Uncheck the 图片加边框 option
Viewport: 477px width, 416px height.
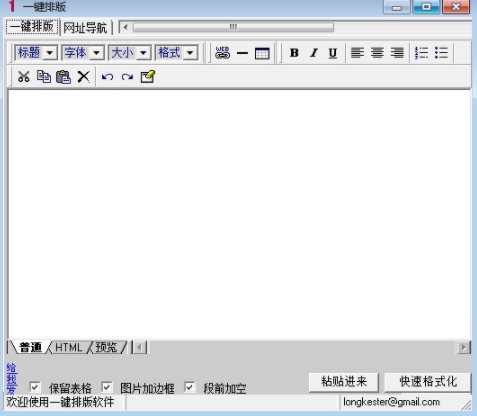pos(106,387)
